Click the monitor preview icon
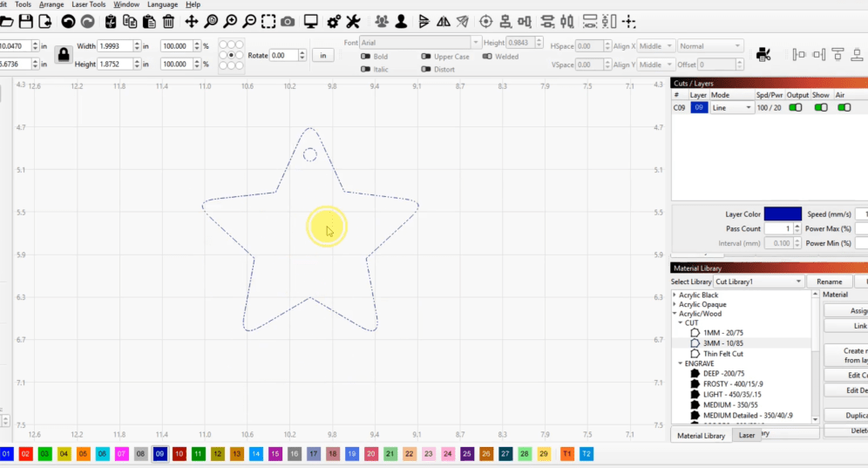The image size is (868, 468). [310, 21]
